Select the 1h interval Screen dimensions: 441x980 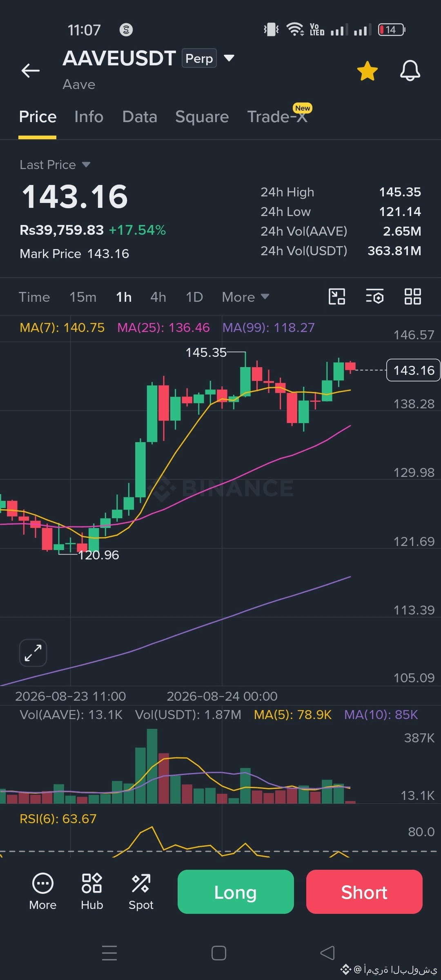(x=124, y=297)
